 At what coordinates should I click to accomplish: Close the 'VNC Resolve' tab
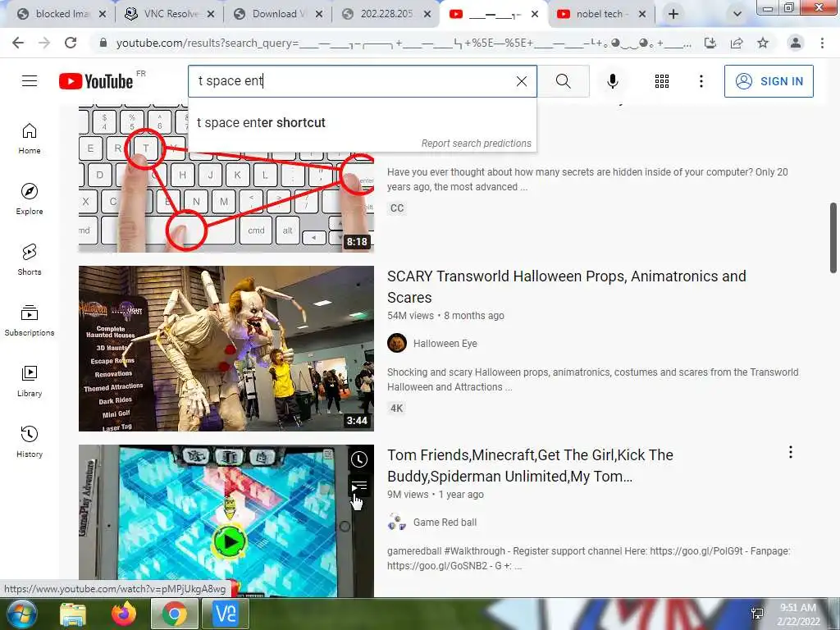coord(211,15)
